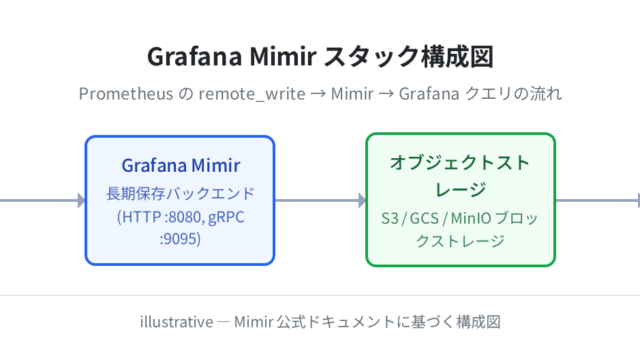Click the :9095) text in Mimir box
This screenshot has height=360, width=640.
pos(180,239)
